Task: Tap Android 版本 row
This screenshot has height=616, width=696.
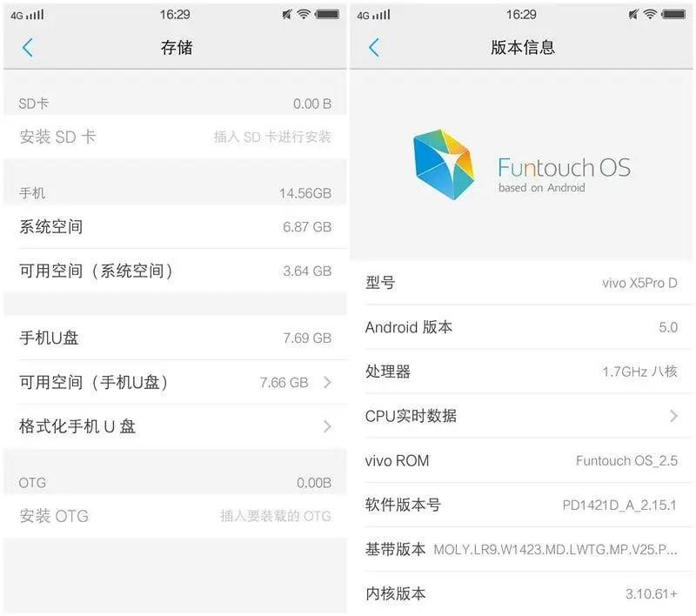Action: (x=521, y=327)
